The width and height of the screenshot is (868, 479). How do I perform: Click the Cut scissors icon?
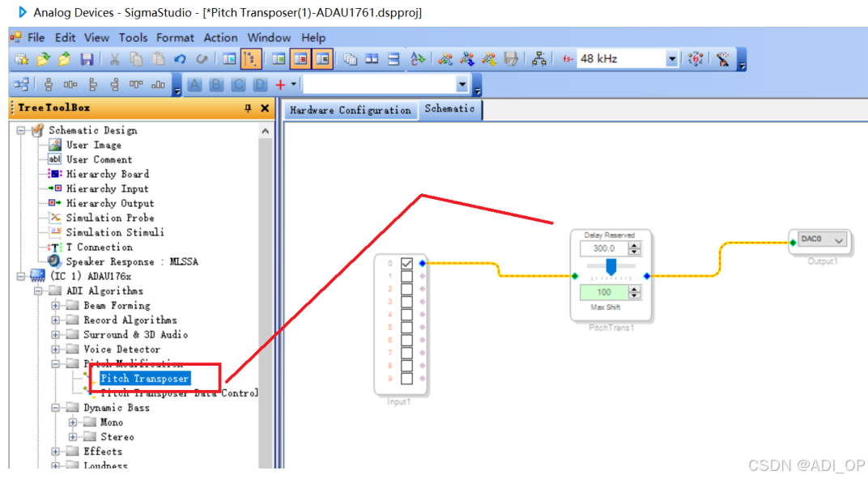(x=115, y=59)
